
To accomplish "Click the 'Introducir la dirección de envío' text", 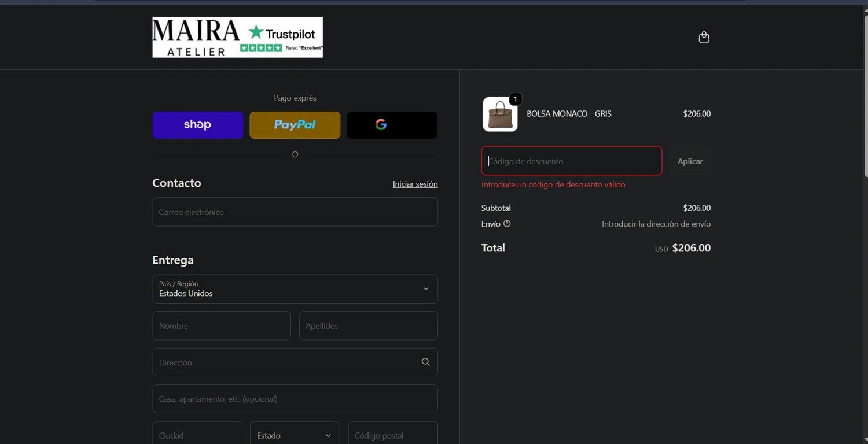I will (656, 224).
